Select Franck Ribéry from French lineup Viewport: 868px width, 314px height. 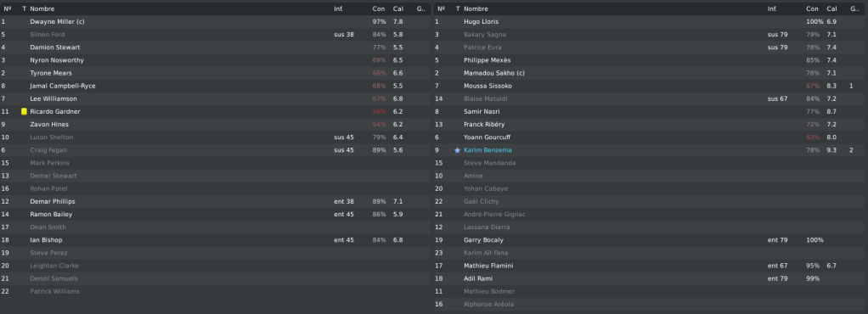[x=484, y=125]
